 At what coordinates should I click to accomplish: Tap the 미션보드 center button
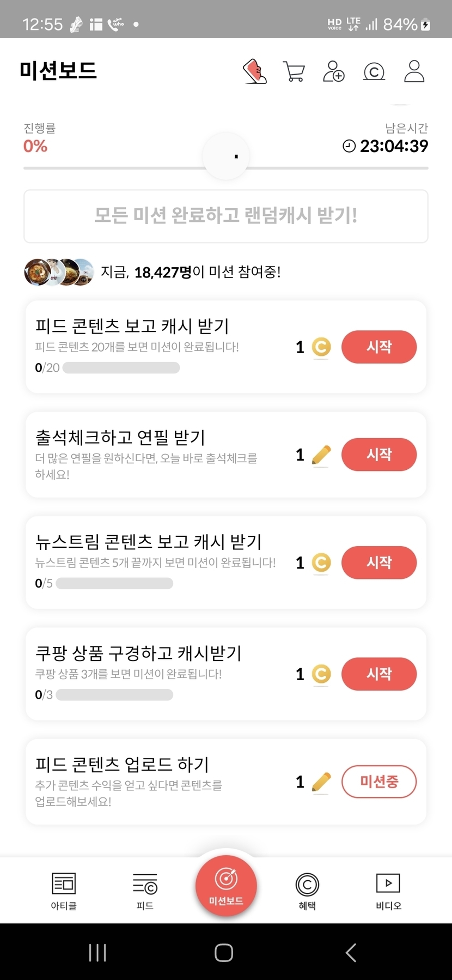226,886
